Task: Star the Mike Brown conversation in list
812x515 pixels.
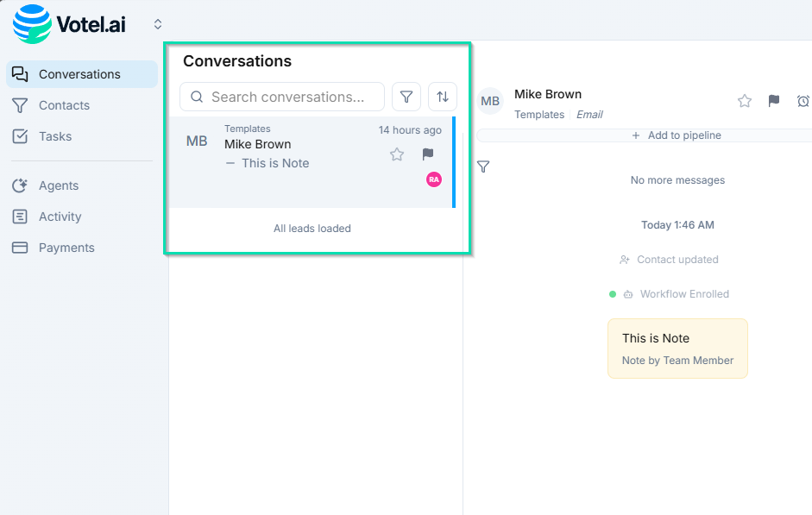Action: [397, 154]
